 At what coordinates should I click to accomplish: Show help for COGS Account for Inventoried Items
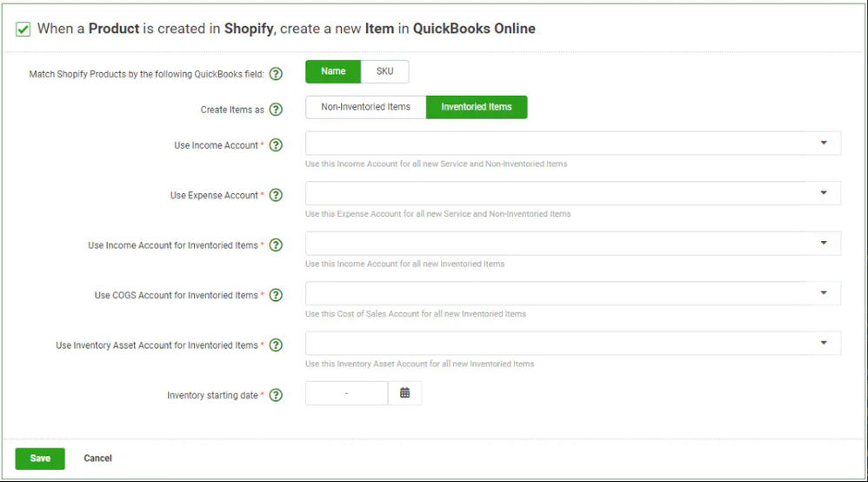coord(276,295)
